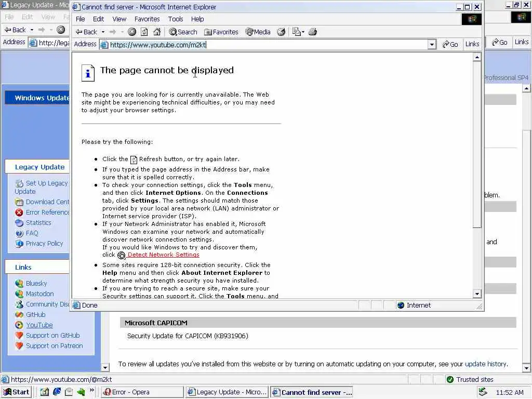Click the Mail icon in front IE toolbar
The image size is (532, 399).
pyautogui.click(x=297, y=32)
